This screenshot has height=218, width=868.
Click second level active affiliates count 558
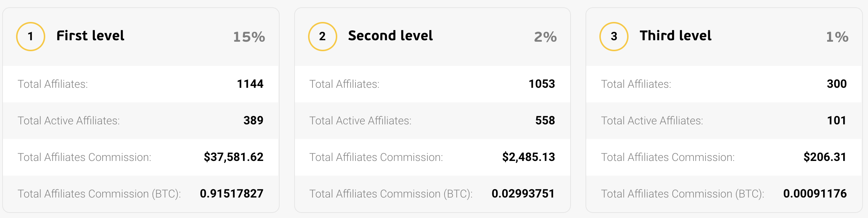pos(545,121)
